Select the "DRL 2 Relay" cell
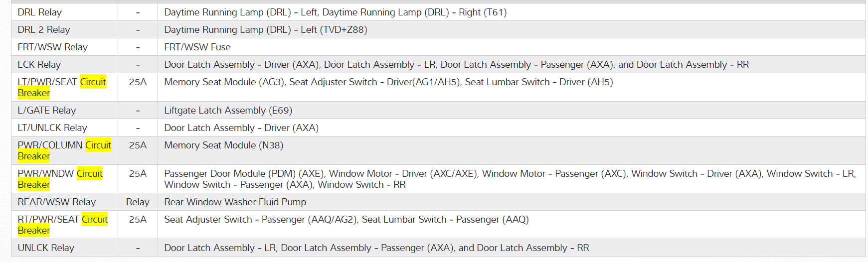This screenshot has width=868, height=262. click(x=44, y=30)
